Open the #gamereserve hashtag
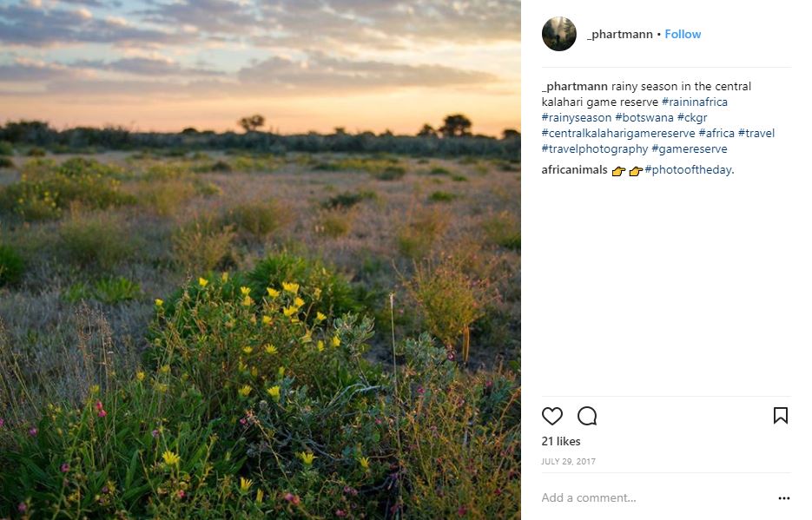Image resolution: width=812 pixels, height=520 pixels. [x=688, y=149]
